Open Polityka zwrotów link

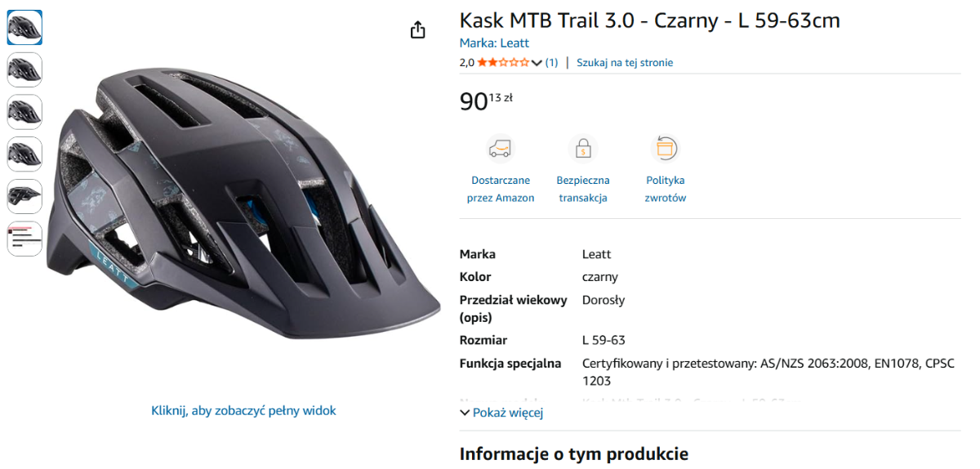coord(666,189)
